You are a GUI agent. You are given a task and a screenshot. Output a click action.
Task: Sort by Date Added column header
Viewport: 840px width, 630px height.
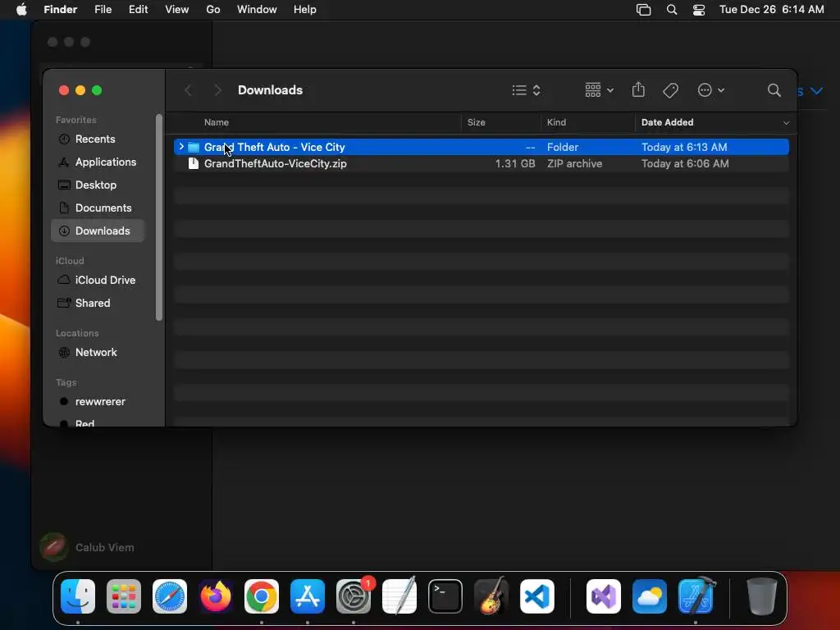pyautogui.click(x=667, y=123)
